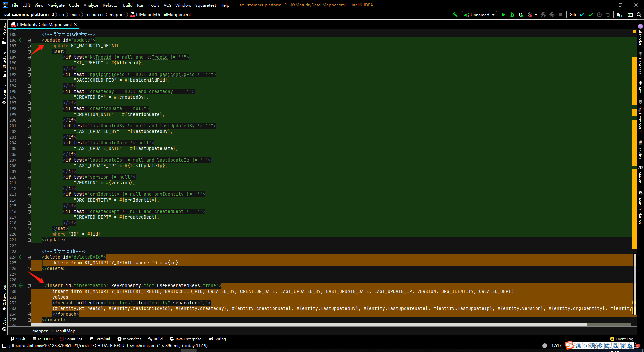Open Search Everywhere magnifier icon
The height and width of the screenshot is (352, 644).
(639, 15)
